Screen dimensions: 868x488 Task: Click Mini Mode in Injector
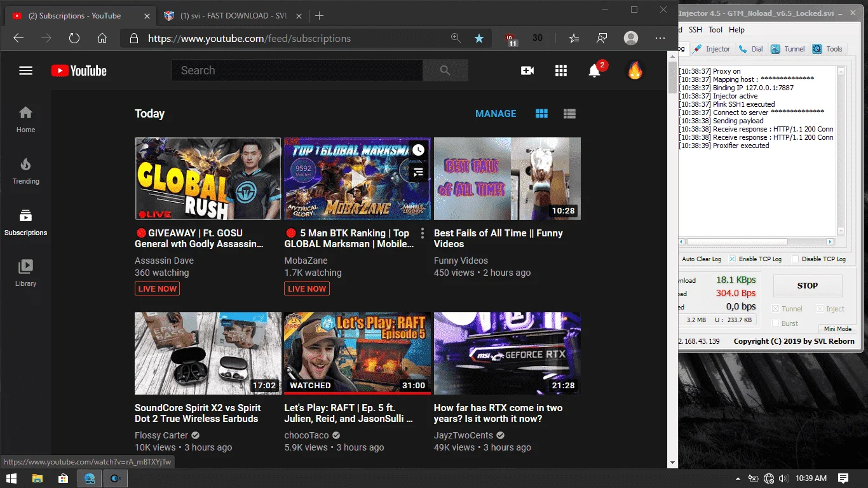pyautogui.click(x=837, y=329)
